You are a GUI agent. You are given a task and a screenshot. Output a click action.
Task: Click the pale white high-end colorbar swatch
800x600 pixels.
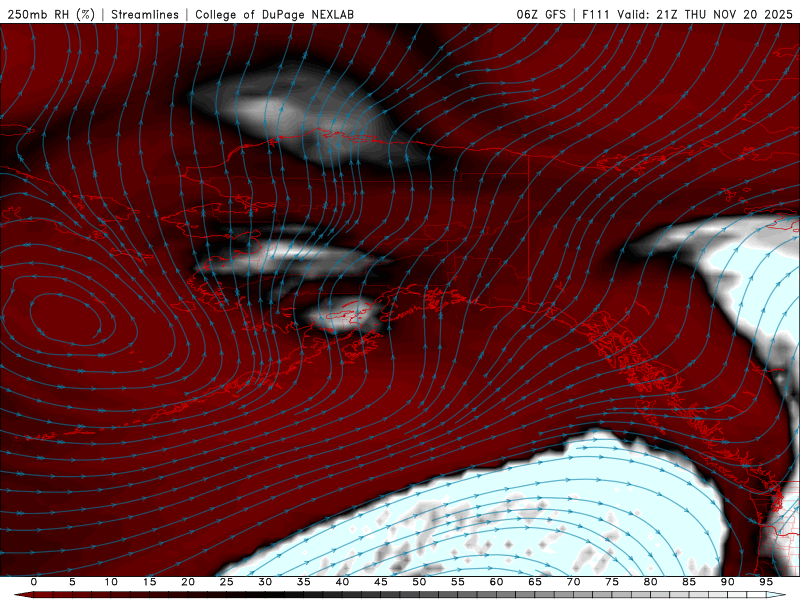(x=776, y=595)
